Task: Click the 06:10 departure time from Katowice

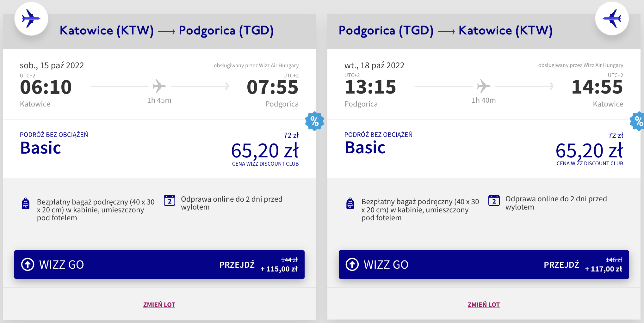Action: 46,87
